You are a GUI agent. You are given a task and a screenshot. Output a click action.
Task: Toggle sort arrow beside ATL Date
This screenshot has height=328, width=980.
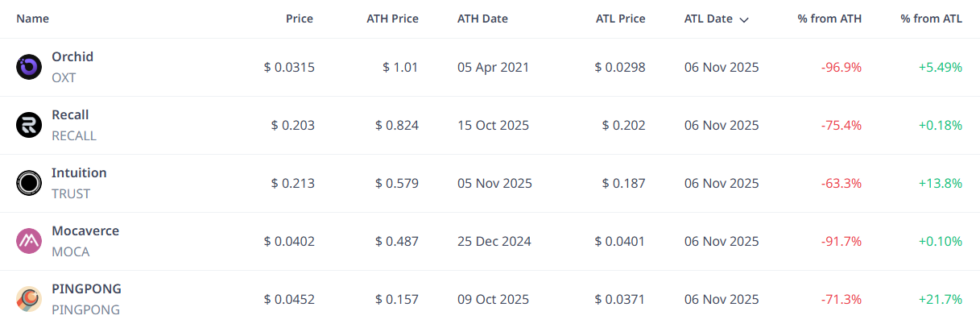(x=743, y=19)
